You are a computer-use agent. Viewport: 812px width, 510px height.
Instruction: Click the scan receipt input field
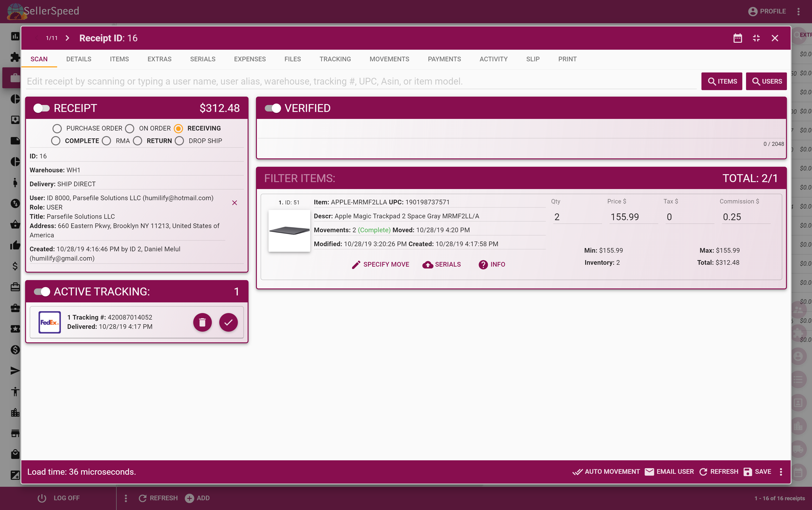pyautogui.click(x=361, y=81)
